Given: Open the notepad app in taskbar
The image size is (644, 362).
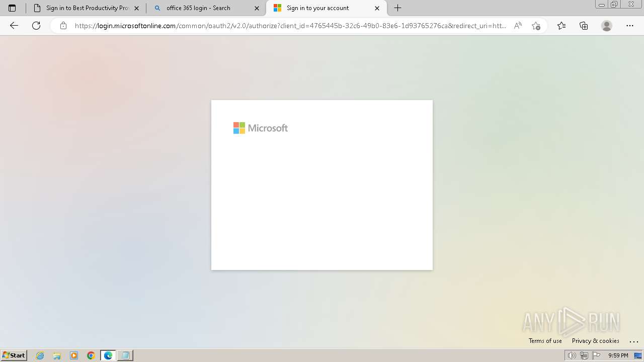Looking at the screenshot, I should pyautogui.click(x=125, y=355).
